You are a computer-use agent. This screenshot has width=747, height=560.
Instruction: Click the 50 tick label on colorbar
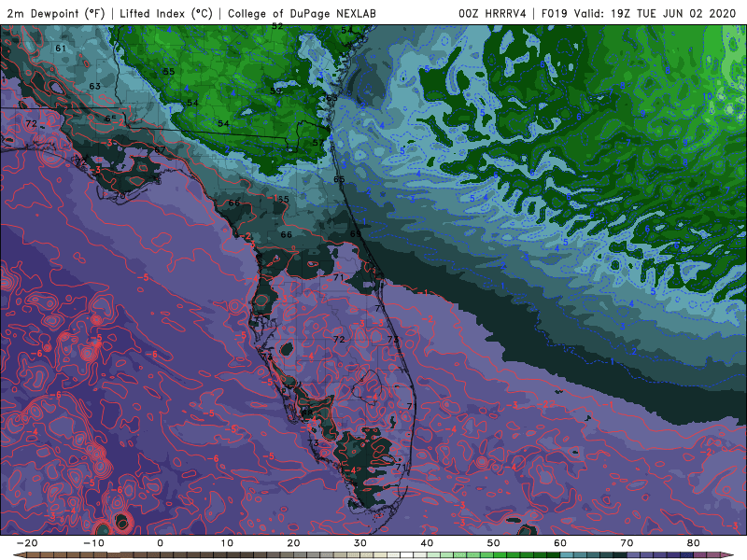coord(494,543)
